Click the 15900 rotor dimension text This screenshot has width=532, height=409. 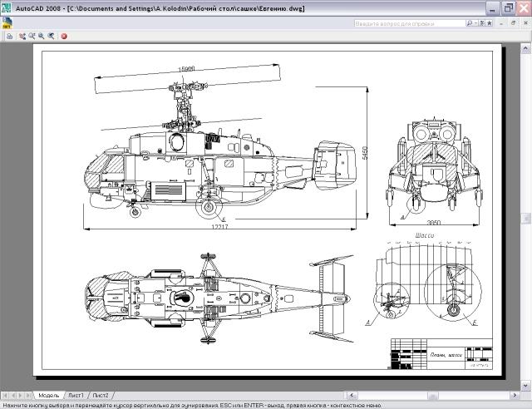pyautogui.click(x=186, y=69)
